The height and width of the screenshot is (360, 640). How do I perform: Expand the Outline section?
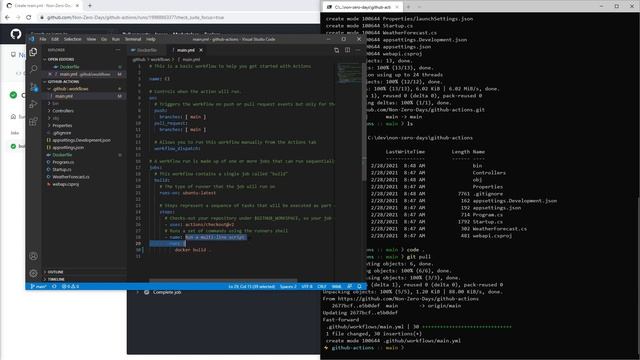[x=56, y=272]
